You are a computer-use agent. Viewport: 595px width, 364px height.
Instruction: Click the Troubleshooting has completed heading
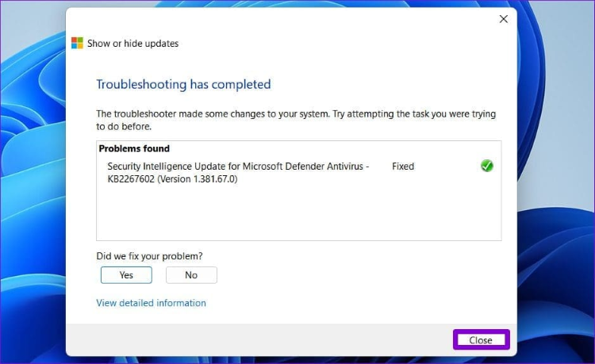pyautogui.click(x=184, y=84)
